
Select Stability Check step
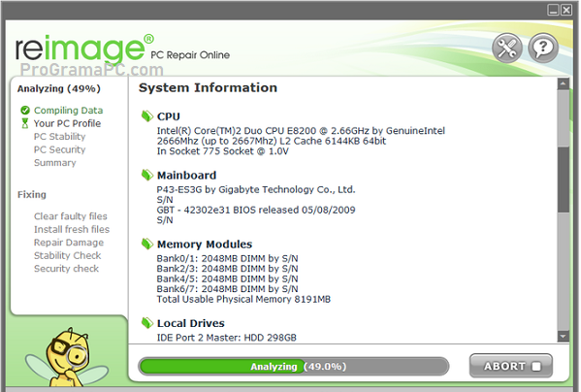click(68, 255)
